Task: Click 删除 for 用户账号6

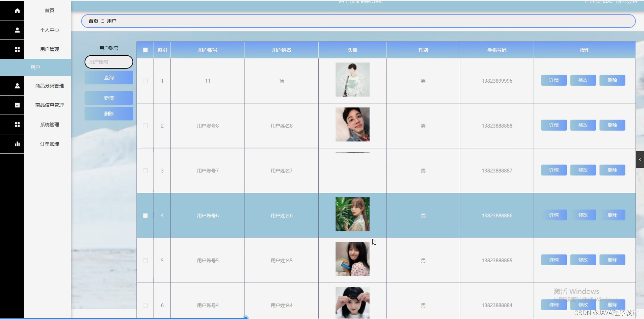Action: [612, 215]
